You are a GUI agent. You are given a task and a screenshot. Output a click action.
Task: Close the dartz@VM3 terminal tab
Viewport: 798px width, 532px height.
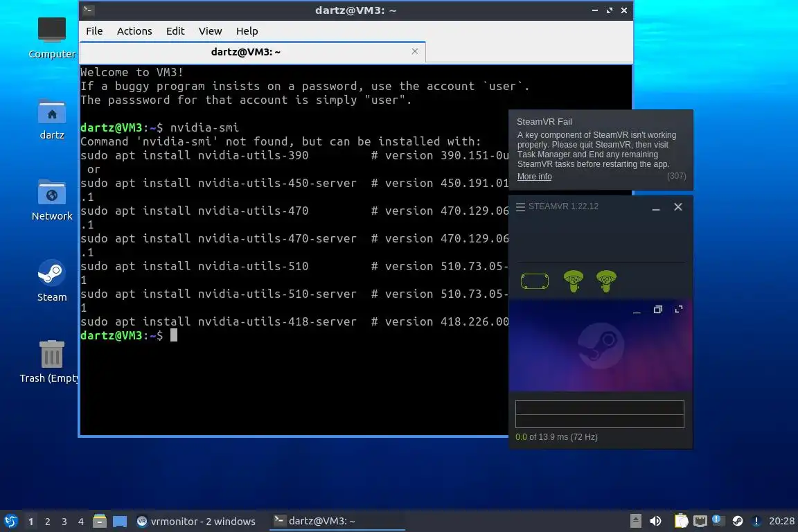click(x=415, y=51)
